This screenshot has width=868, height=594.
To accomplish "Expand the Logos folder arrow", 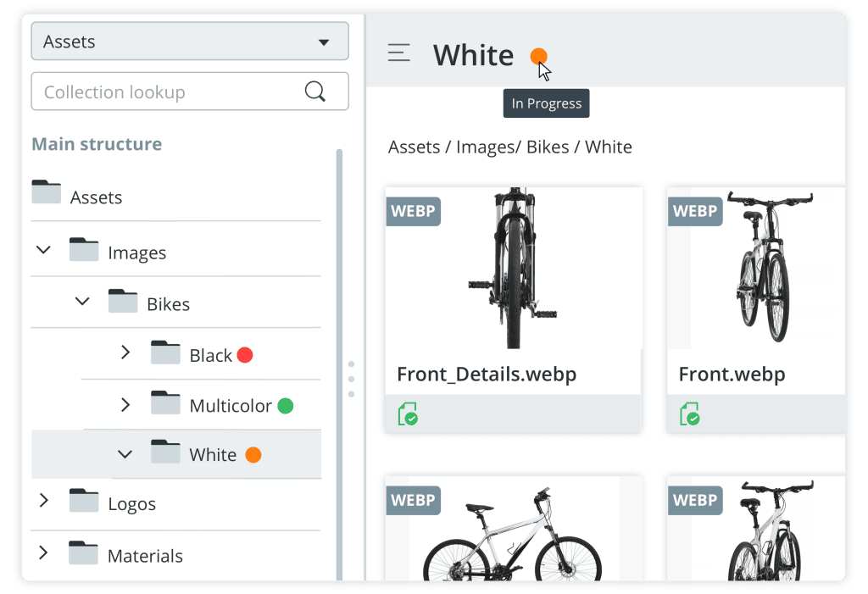I will click(44, 501).
